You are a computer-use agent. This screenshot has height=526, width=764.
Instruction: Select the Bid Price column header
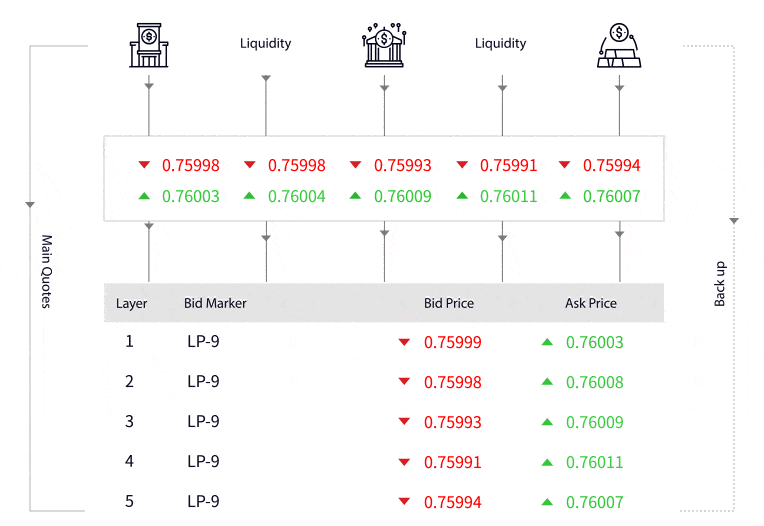click(x=449, y=303)
